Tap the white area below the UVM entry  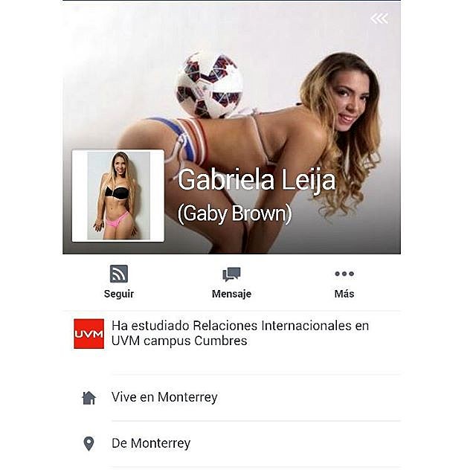pyautogui.click(x=231, y=363)
